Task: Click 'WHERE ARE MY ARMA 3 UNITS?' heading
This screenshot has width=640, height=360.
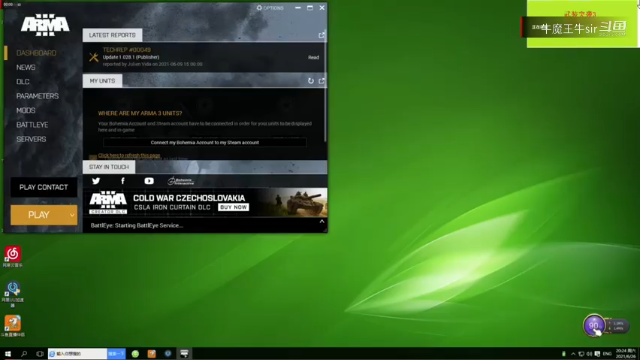Action: point(140,113)
